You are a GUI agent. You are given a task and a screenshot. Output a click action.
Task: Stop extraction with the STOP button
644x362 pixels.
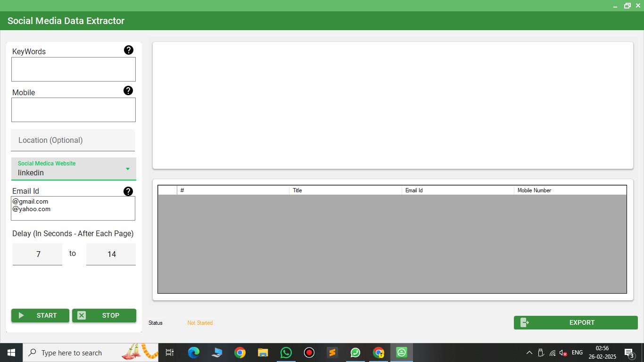104,316
